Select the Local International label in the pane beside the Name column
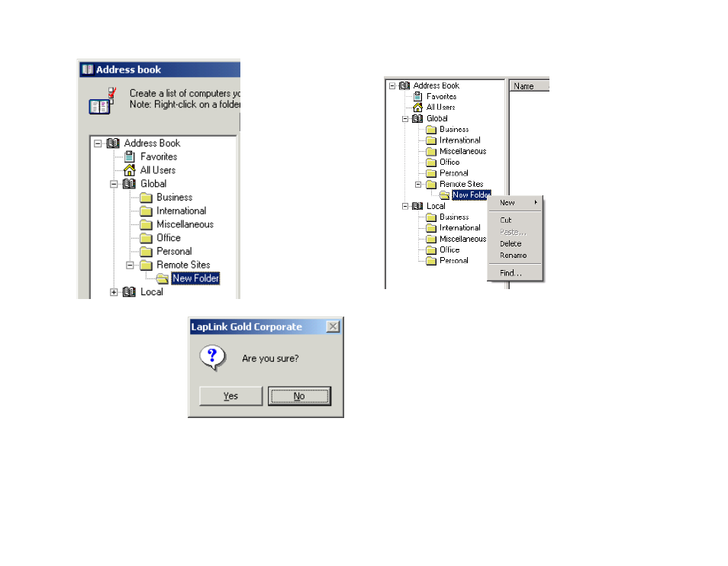The width and height of the screenshot is (728, 566). 459,228
